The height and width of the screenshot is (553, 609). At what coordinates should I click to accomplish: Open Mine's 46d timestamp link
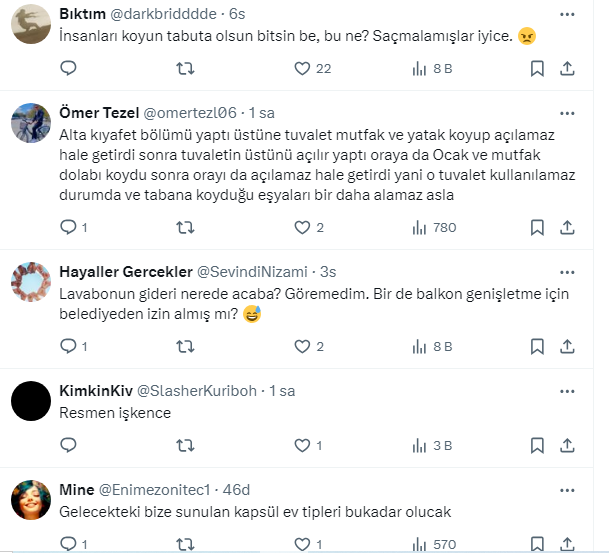tap(237, 488)
